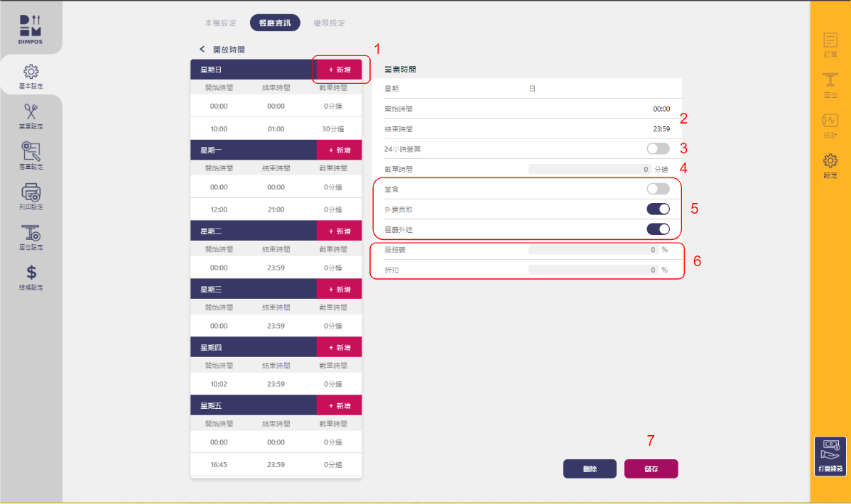This screenshot has height=504, width=851.
Task: Open the 結束時間 time picker value
Action: [x=661, y=129]
